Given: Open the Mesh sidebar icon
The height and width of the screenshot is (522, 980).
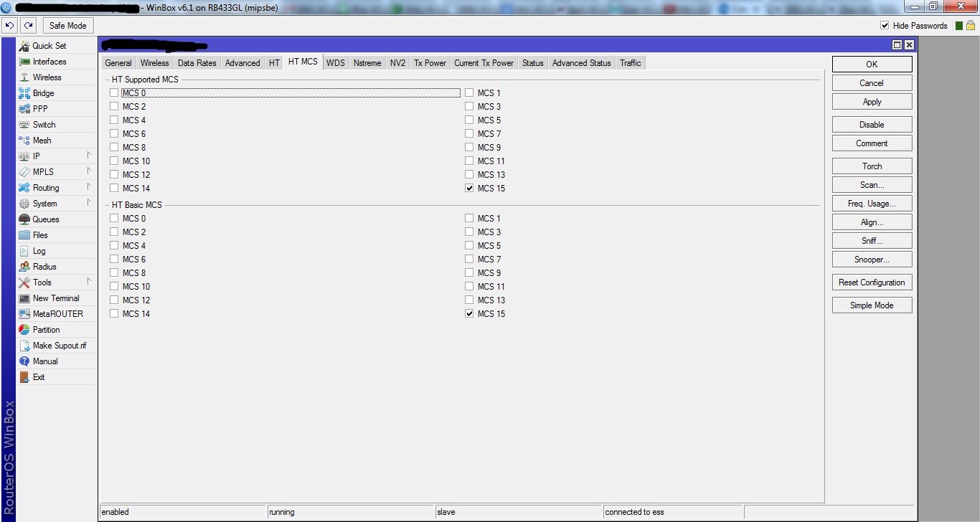Looking at the screenshot, I should tap(24, 141).
